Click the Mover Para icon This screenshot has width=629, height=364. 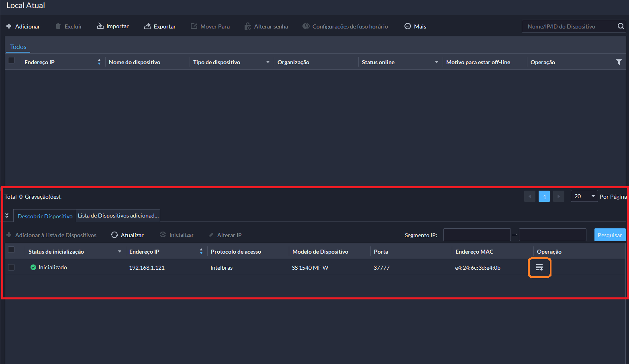[x=194, y=26]
